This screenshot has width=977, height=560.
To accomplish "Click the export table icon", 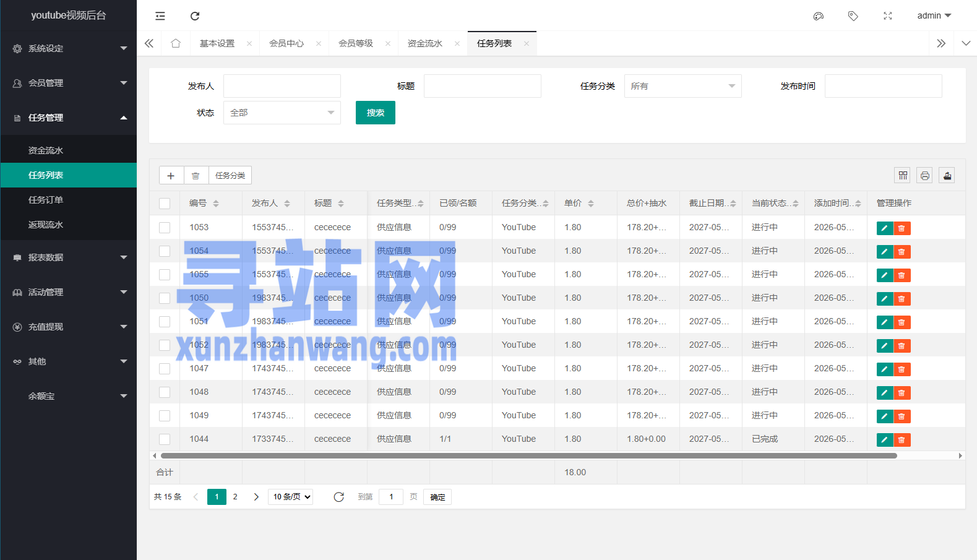I will point(947,176).
